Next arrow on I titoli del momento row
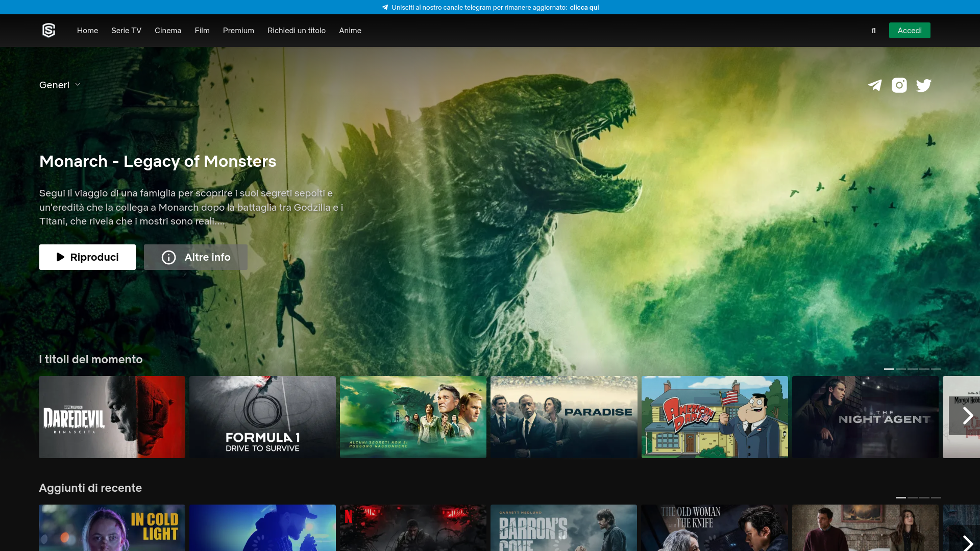Viewport: 980px width, 551px height. 968,416
